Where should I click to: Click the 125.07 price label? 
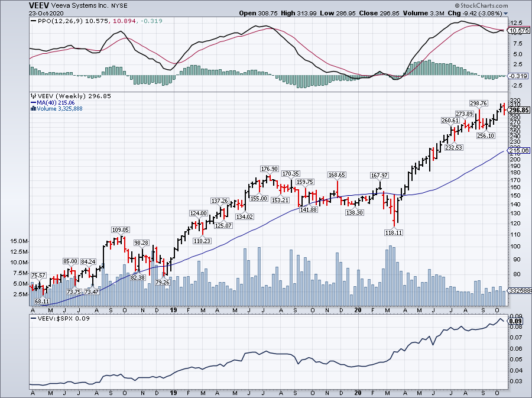tap(223, 226)
